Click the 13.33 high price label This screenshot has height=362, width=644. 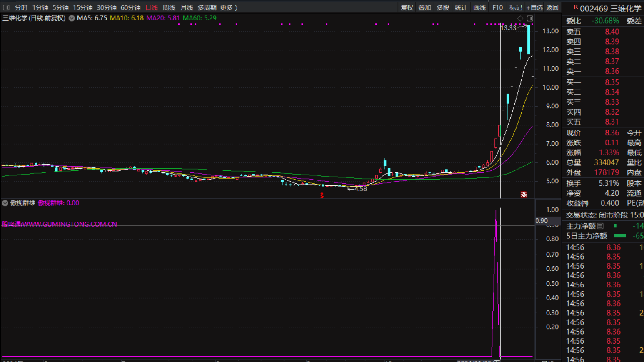coord(508,28)
